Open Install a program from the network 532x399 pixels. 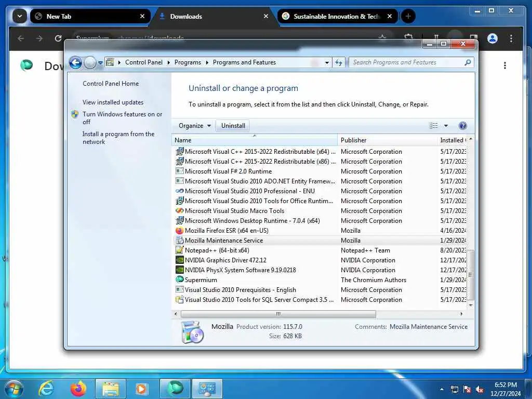pos(118,138)
